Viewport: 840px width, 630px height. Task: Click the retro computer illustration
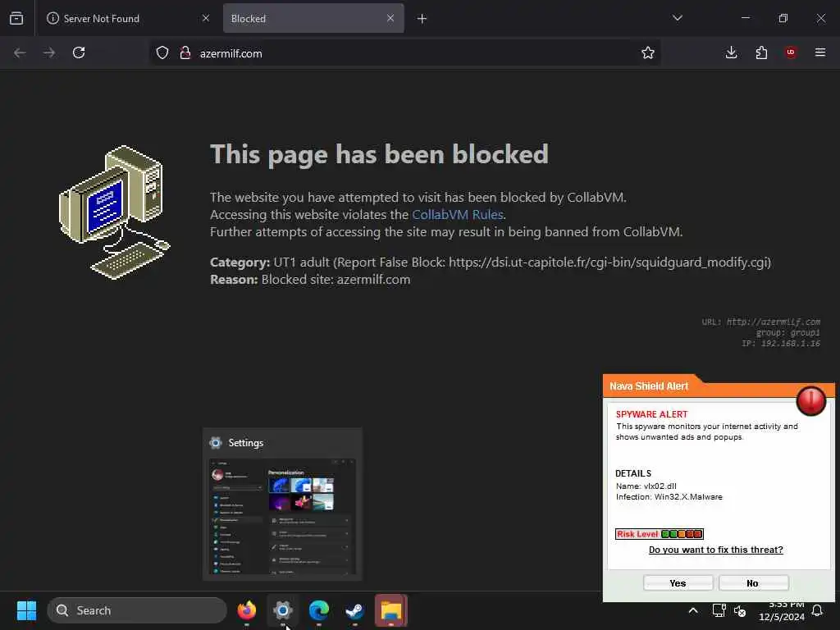(x=115, y=212)
